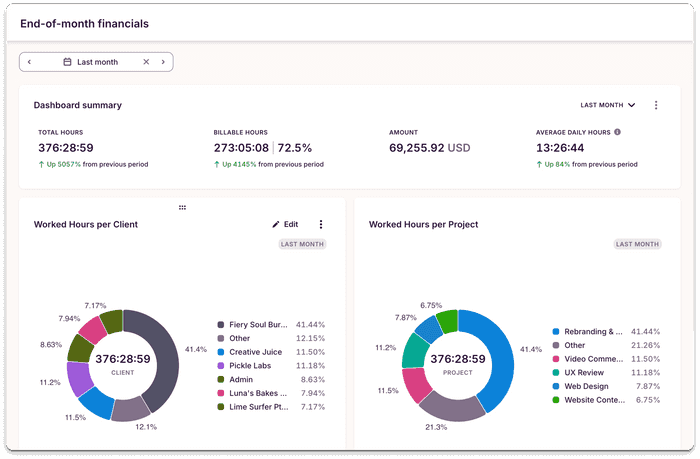700x459 pixels.
Task: Go to previous period with left chevron
Action: click(29, 62)
